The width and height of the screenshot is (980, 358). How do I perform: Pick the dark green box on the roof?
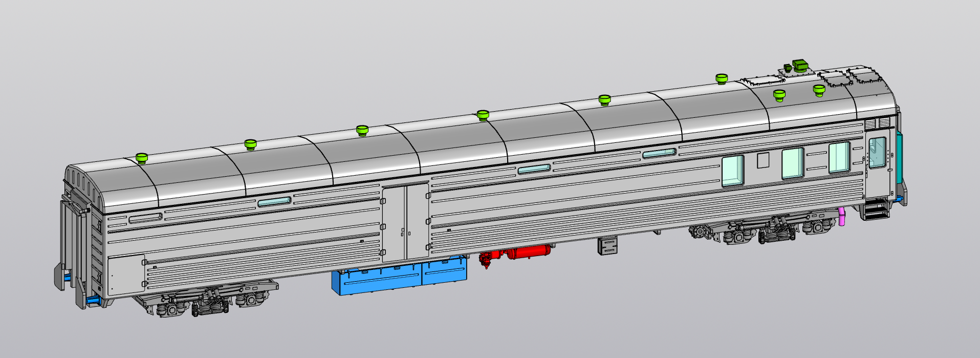click(799, 66)
